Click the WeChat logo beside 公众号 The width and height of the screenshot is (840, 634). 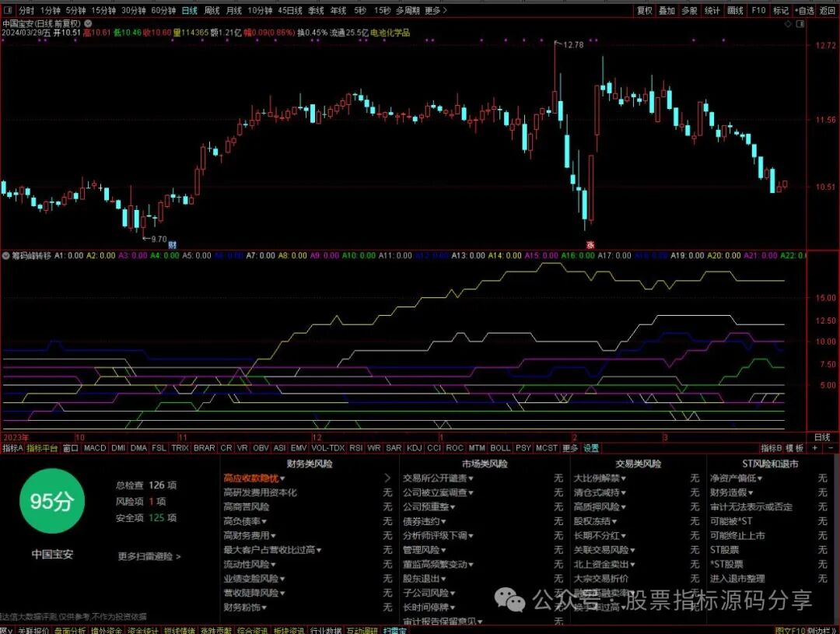pos(509,599)
